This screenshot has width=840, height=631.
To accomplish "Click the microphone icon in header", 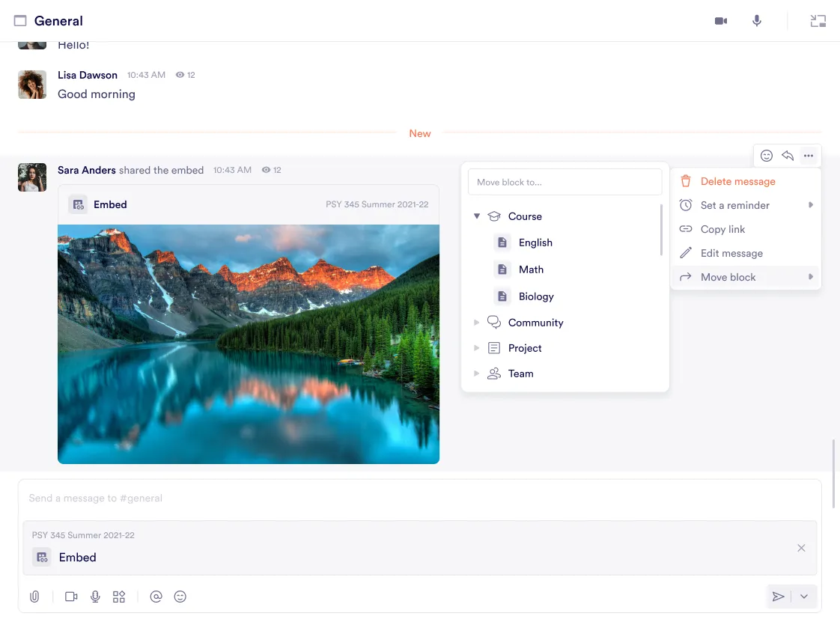I will coord(757,21).
